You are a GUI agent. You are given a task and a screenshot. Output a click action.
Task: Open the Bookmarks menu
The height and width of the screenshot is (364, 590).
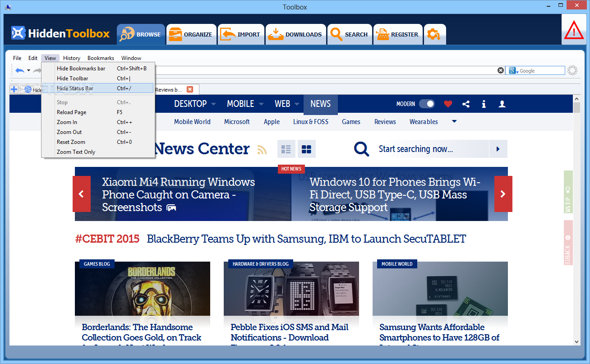click(101, 58)
